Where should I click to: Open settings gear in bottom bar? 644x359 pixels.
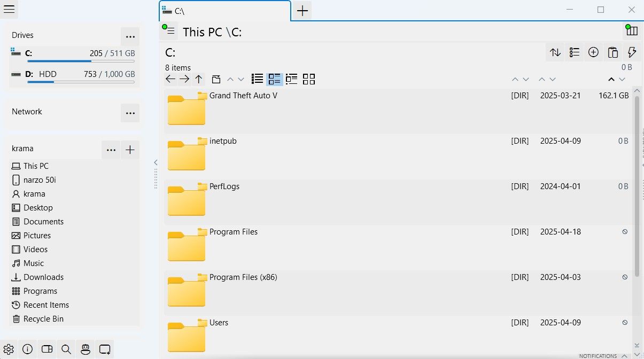9,349
